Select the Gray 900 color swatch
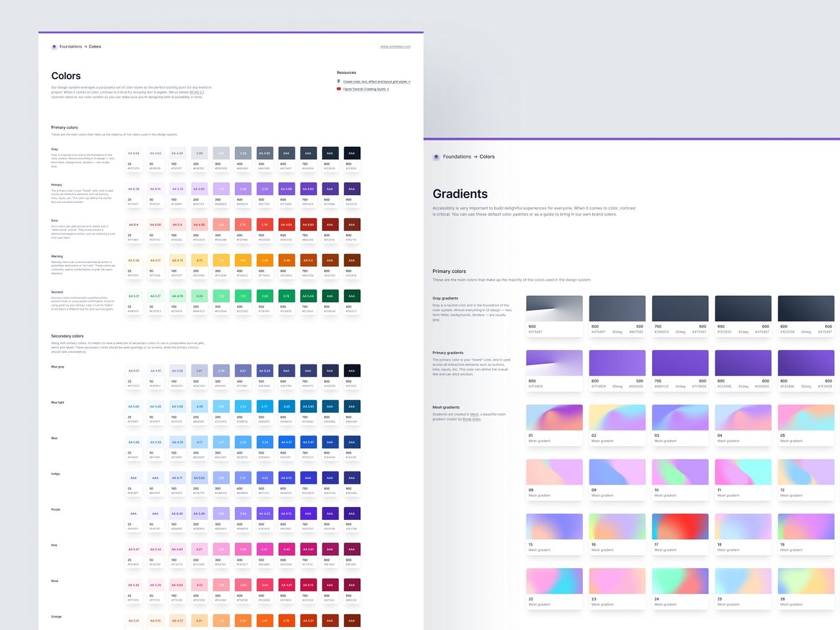Viewport: 840px width, 630px height. coord(351,153)
